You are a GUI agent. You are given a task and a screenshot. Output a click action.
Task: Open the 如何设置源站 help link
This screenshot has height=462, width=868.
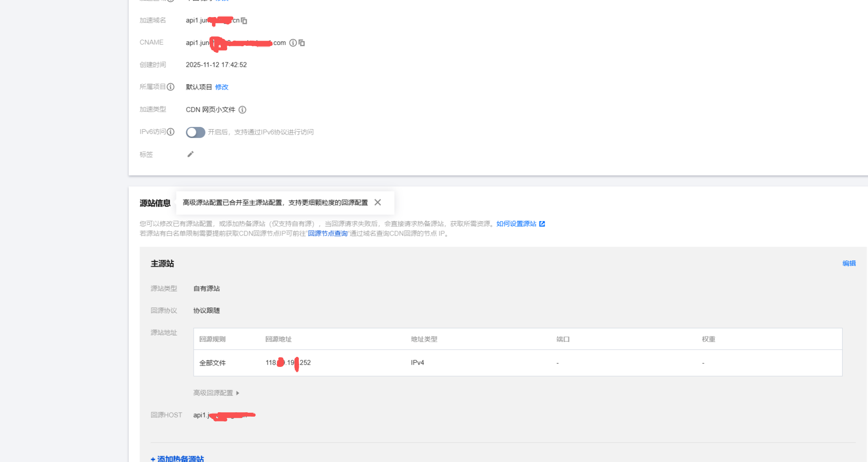coord(516,224)
